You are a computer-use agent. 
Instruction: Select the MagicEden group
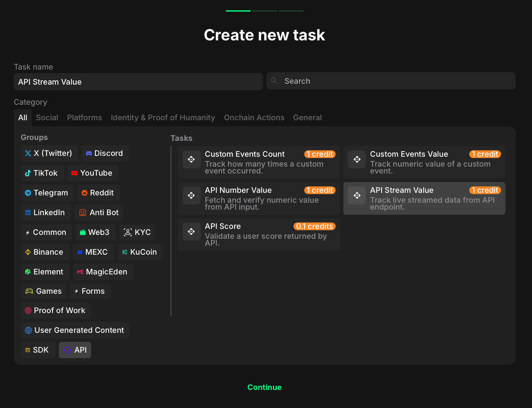click(x=103, y=272)
